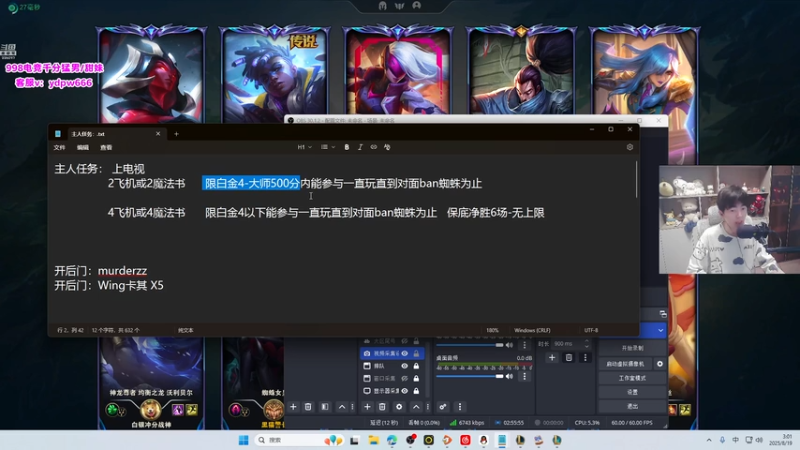Viewport: 800px width, 450px height.
Task: Delete the selected OBS scene
Action: (x=308, y=407)
